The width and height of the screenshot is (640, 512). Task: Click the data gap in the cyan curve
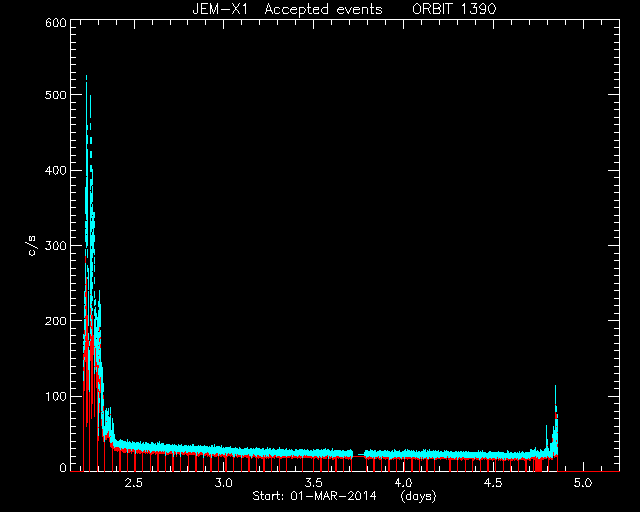pos(359,454)
